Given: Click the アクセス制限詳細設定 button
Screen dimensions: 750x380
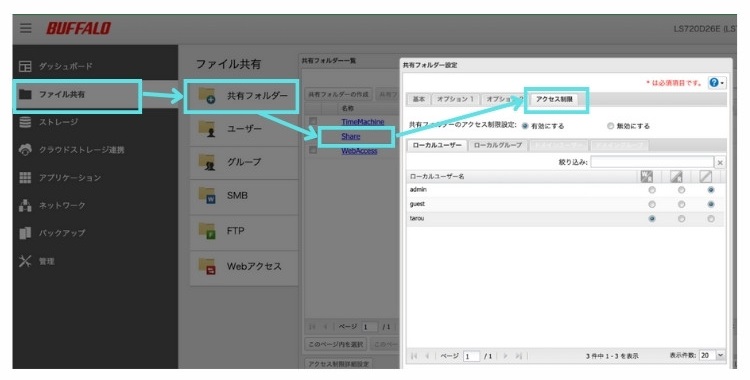Looking at the screenshot, I should tap(339, 364).
